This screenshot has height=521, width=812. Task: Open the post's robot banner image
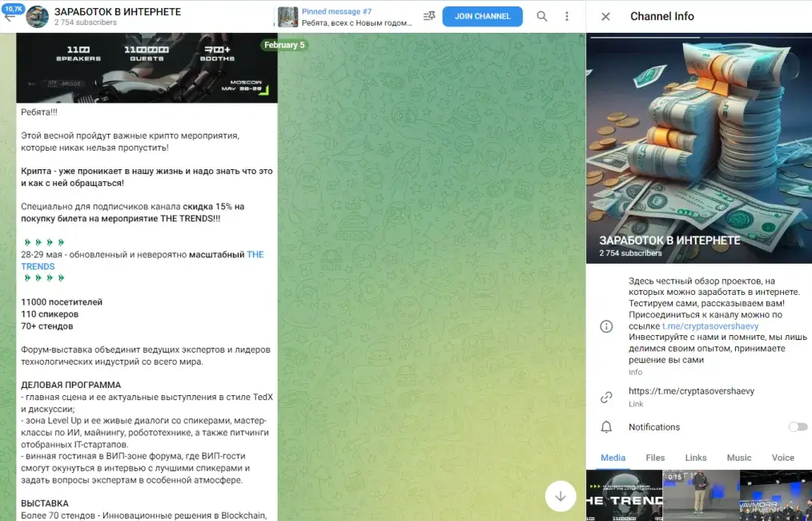[x=147, y=68]
